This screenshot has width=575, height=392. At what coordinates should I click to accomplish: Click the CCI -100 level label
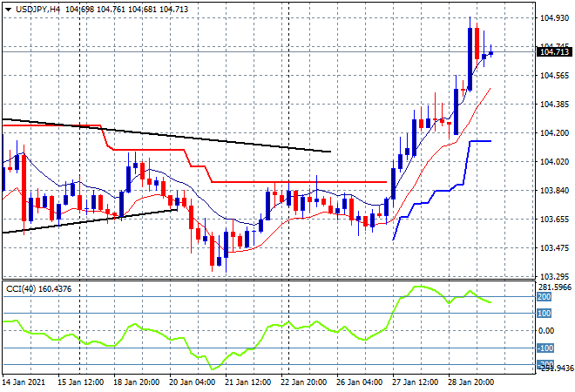[x=545, y=348]
